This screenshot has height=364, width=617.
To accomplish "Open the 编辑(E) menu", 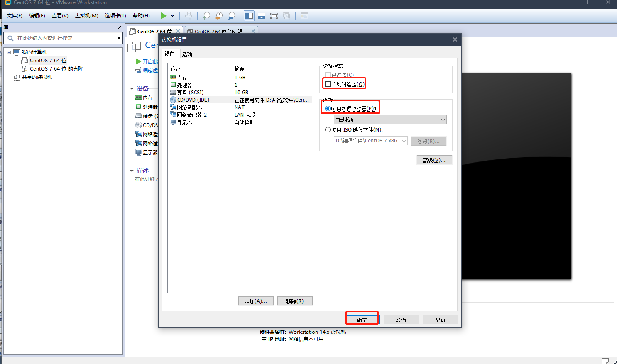I will pyautogui.click(x=37, y=16).
